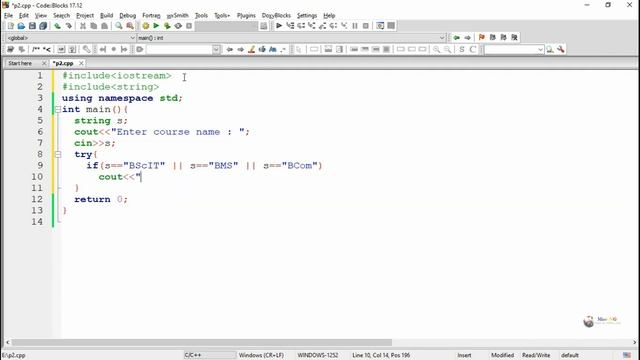Screen dimensions: 640x360
Task: Click the highlight marker icon
Action: (251, 49)
